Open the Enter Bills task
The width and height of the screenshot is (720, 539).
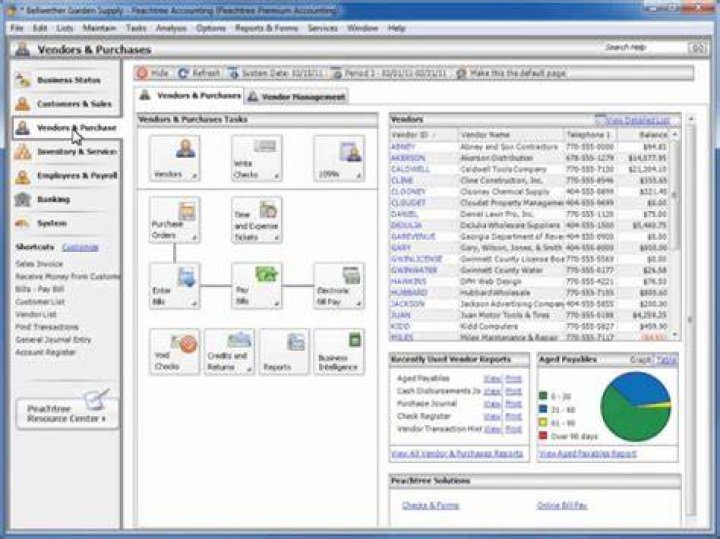[x=174, y=286]
